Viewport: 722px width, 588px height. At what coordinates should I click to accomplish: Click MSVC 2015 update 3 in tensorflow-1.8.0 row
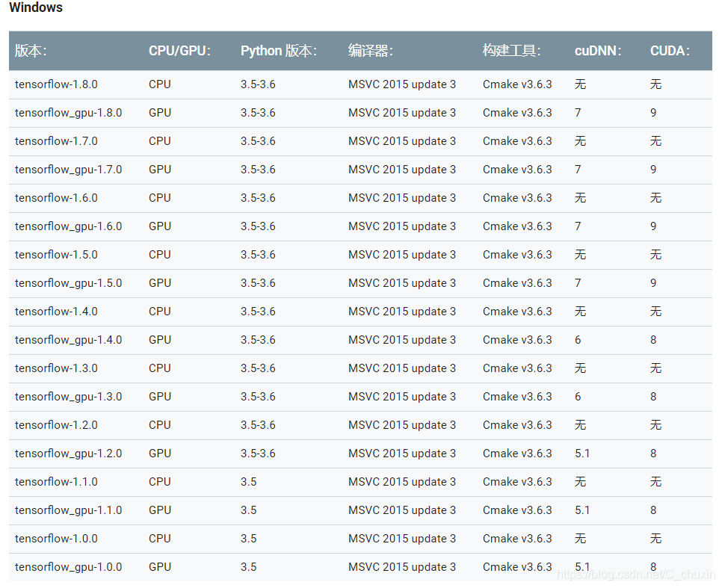[x=402, y=84]
